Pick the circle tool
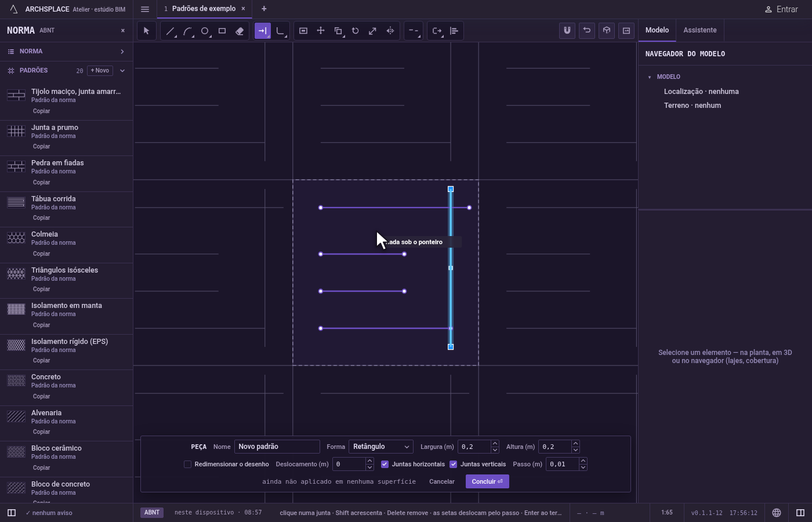 click(x=205, y=31)
